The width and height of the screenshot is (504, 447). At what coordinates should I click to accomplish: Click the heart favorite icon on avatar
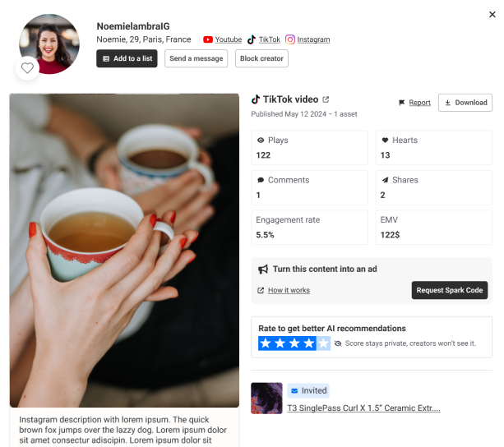pyautogui.click(x=27, y=68)
